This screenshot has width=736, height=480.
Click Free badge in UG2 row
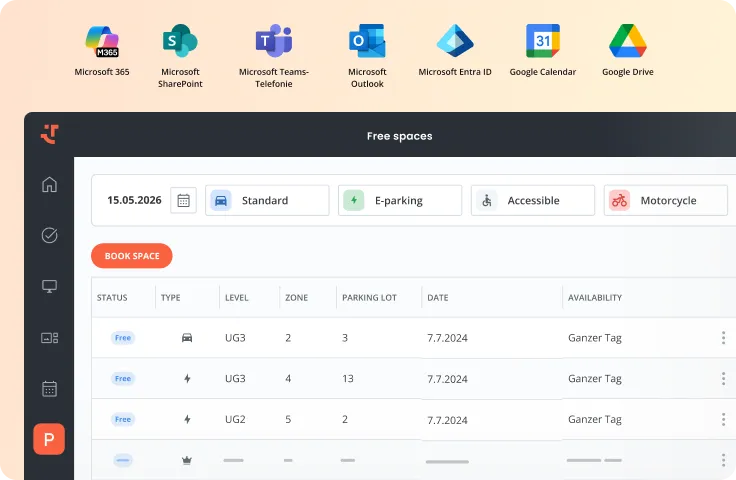[x=123, y=419]
